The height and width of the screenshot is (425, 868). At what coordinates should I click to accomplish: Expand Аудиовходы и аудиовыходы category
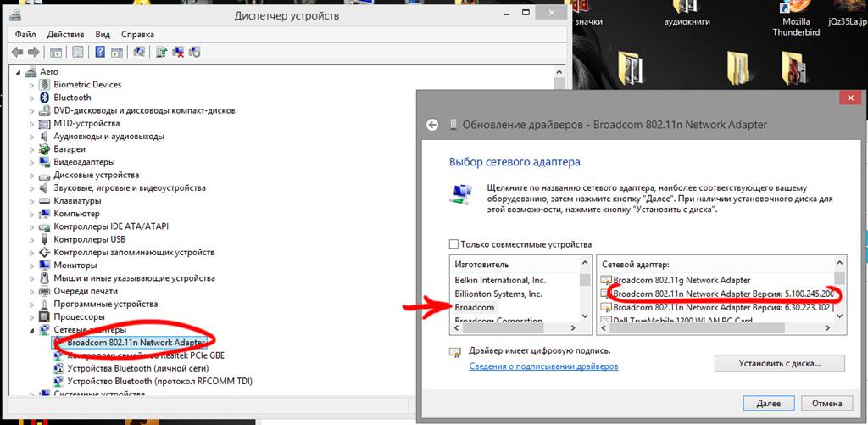pos(32,137)
